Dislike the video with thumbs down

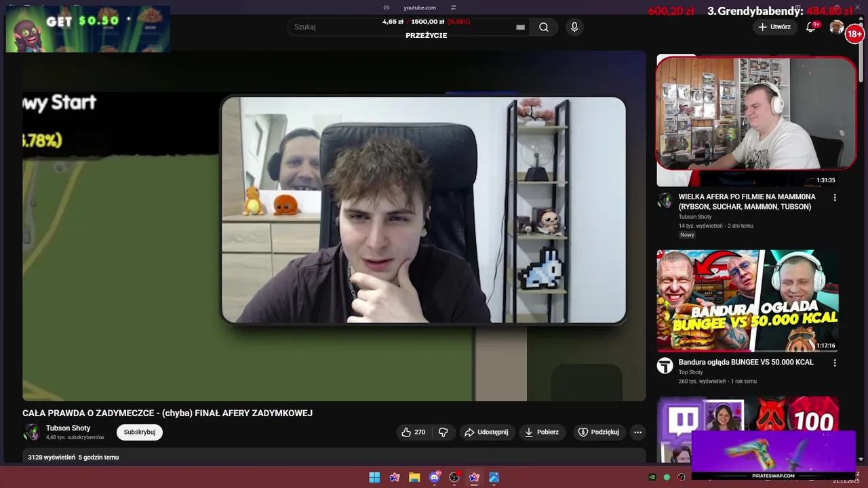(x=443, y=432)
